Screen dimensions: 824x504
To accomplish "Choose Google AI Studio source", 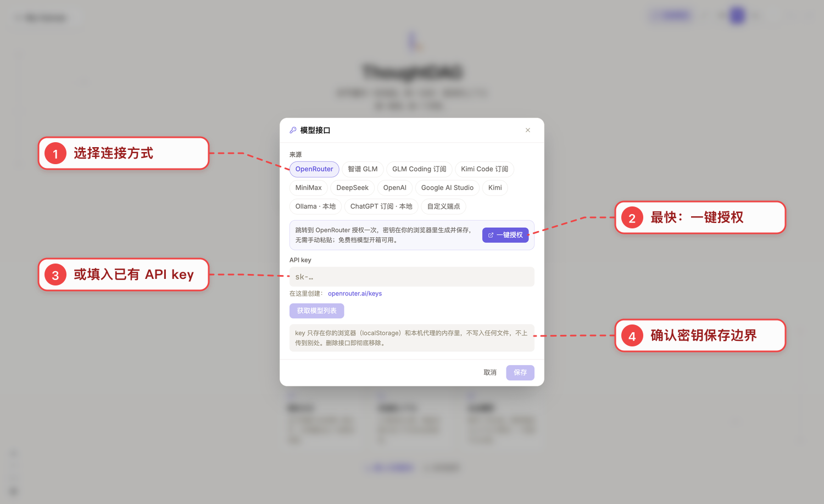I will click(x=447, y=188).
